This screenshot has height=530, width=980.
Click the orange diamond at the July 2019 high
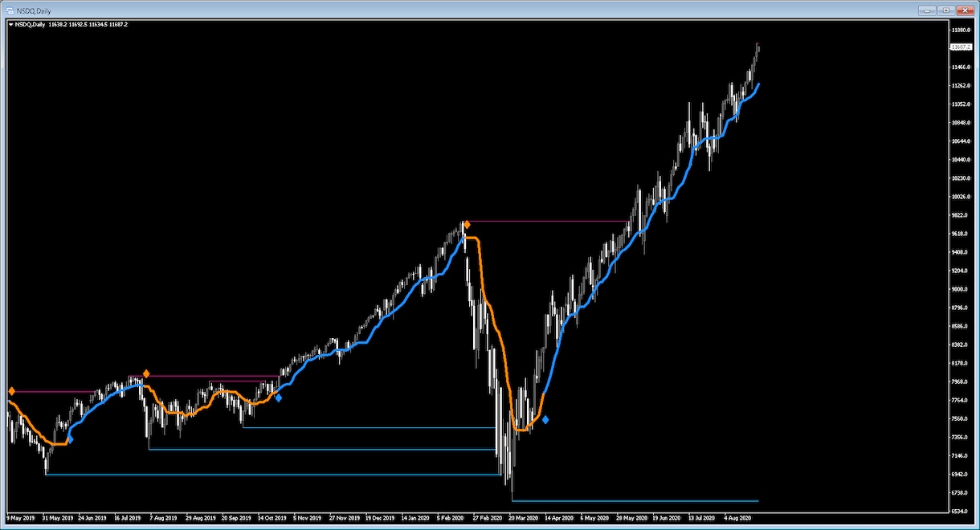point(146,373)
